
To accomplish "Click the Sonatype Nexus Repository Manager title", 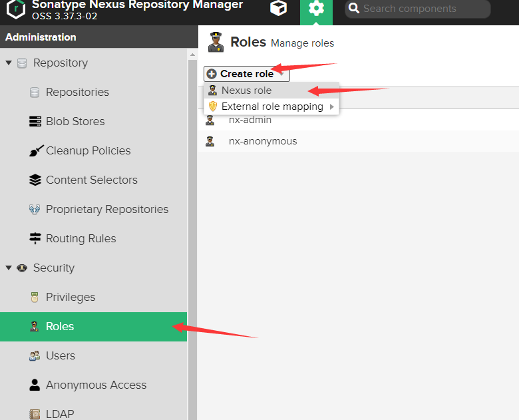I will [x=137, y=4].
